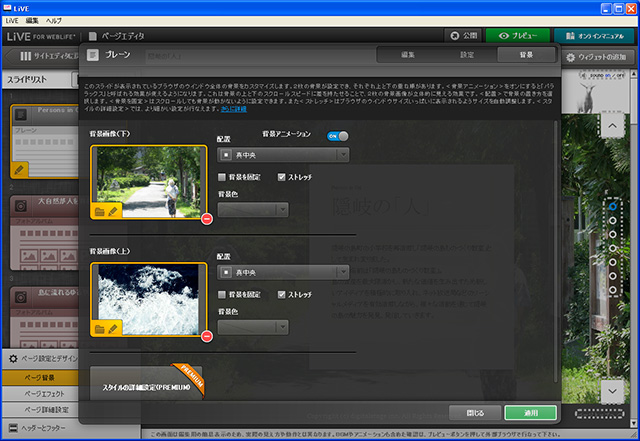Viewport: 640px width, 441px height.
Task: Uncheck ストレッチ for the upper background
Action: click(x=283, y=294)
